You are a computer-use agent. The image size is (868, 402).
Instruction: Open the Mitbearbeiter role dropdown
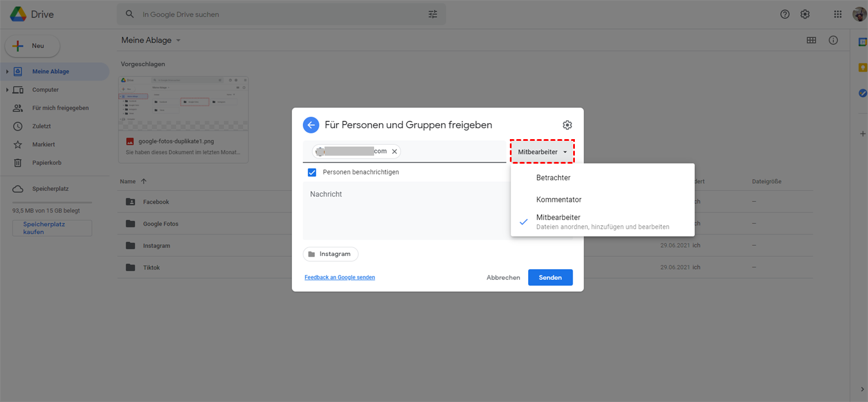(x=542, y=152)
